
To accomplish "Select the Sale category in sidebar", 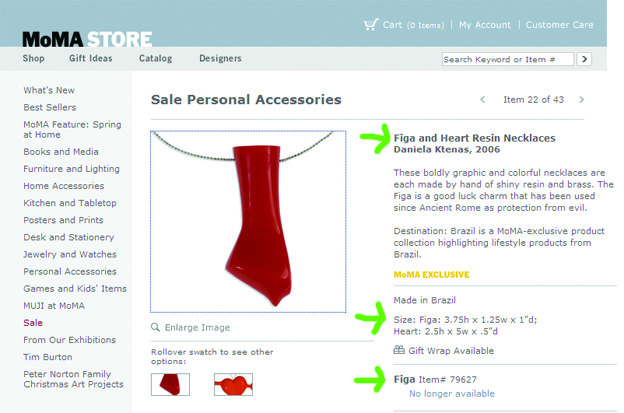I will click(x=33, y=323).
